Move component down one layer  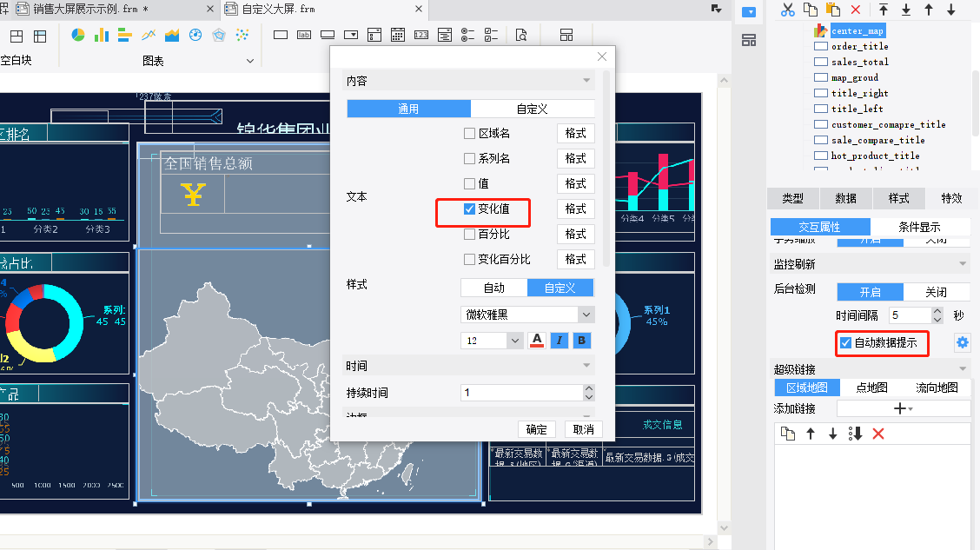951,10
